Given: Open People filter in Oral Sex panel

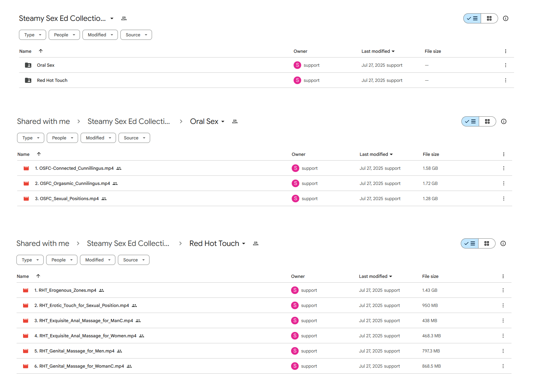Looking at the screenshot, I should (x=62, y=138).
